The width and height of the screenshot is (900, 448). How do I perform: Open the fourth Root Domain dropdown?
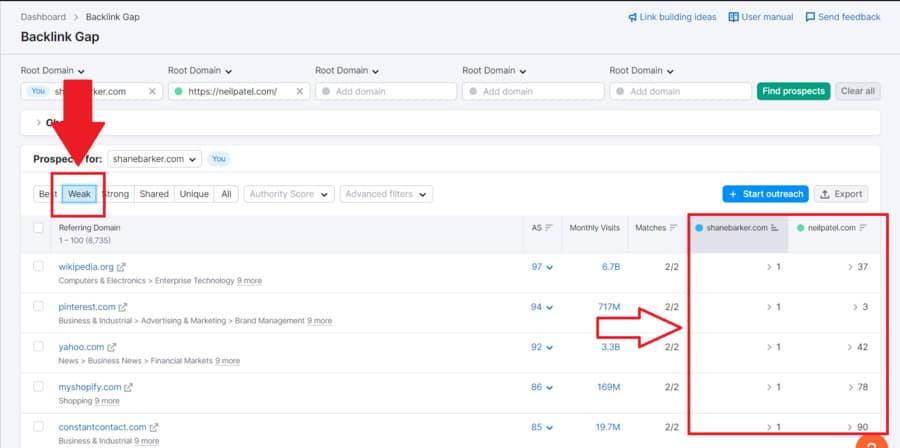[494, 71]
